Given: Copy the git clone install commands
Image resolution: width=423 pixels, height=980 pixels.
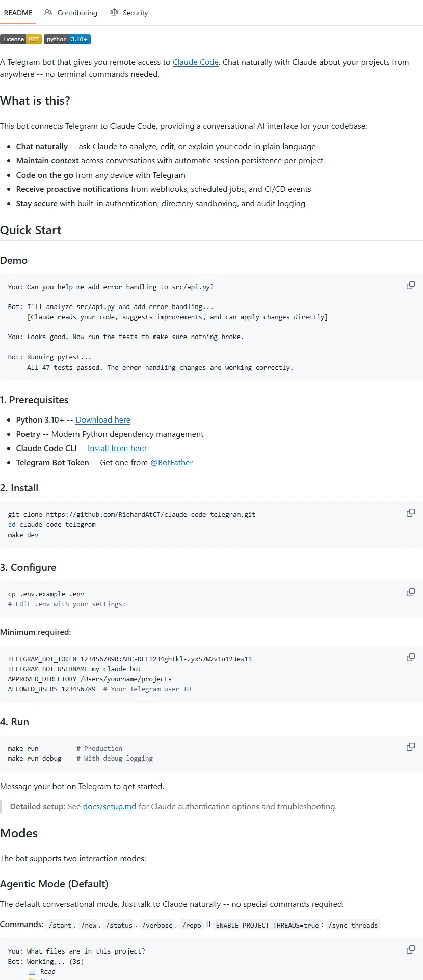Looking at the screenshot, I should (410, 513).
